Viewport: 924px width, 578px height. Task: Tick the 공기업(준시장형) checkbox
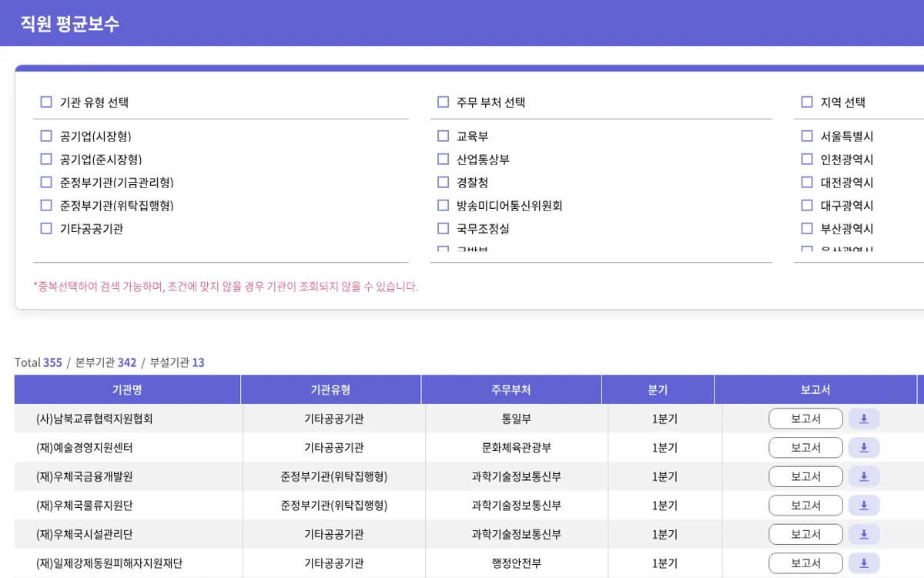46,160
